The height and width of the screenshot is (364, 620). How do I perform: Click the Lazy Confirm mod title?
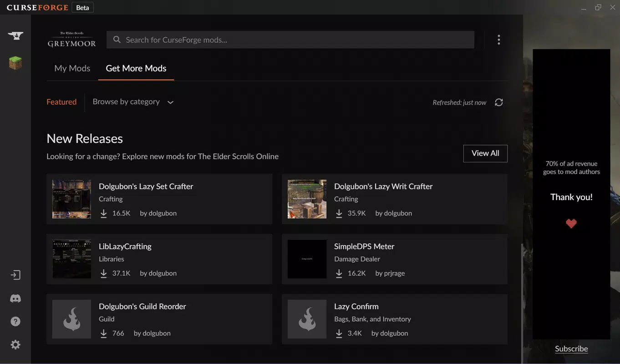356,306
